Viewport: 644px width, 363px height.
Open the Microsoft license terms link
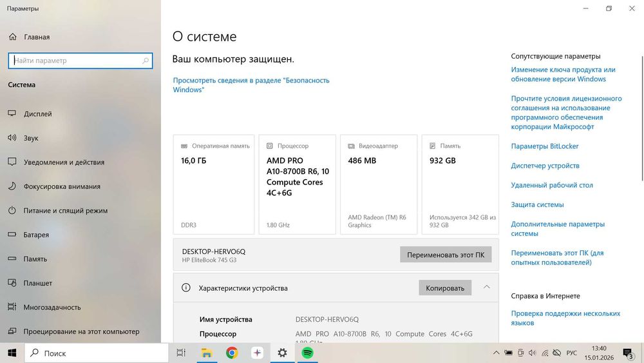(566, 113)
